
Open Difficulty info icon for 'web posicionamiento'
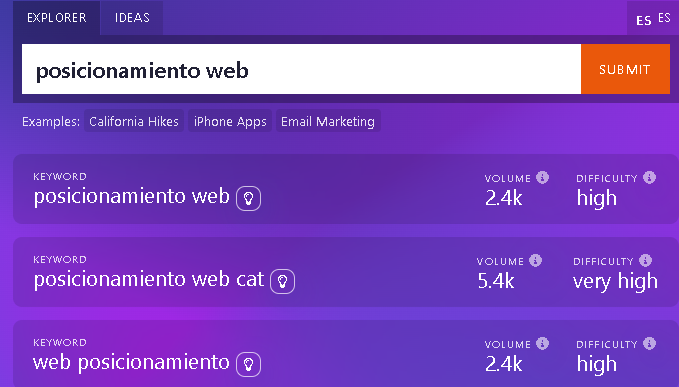tap(649, 344)
